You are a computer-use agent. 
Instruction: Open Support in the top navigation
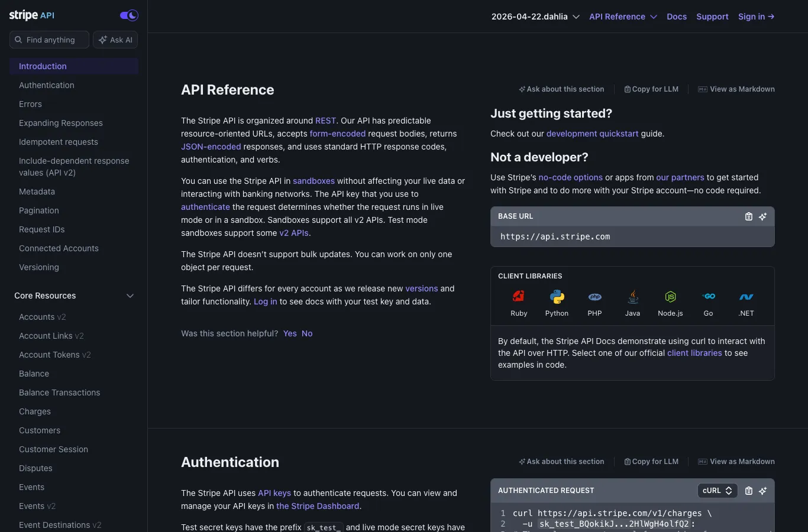(x=712, y=17)
